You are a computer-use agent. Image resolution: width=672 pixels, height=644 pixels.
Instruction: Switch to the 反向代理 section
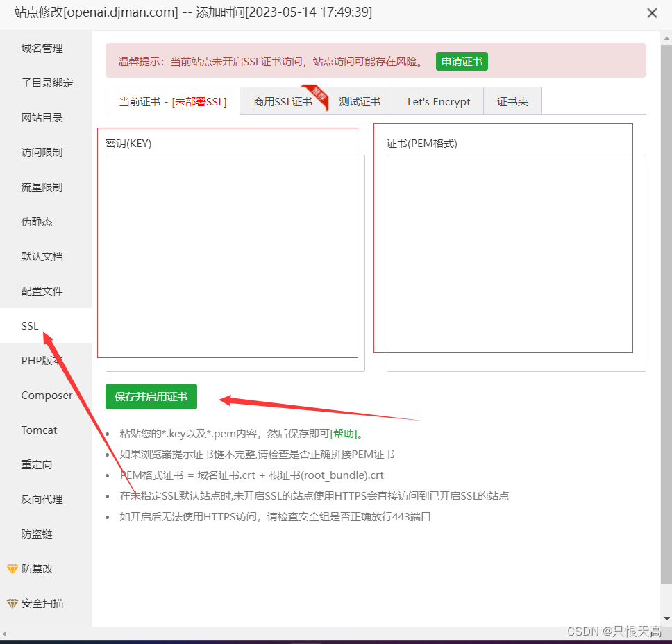pos(42,499)
